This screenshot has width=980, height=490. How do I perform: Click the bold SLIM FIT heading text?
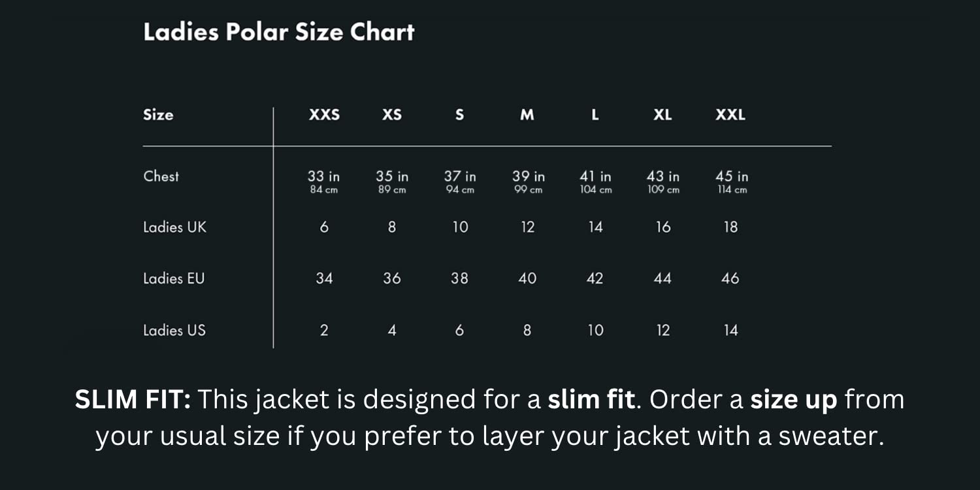click(x=133, y=399)
